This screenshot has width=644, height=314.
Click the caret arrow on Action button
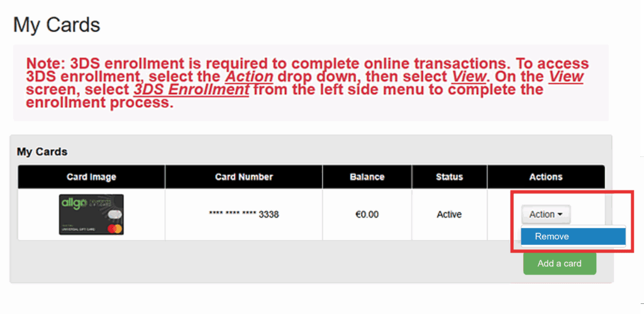(x=560, y=215)
